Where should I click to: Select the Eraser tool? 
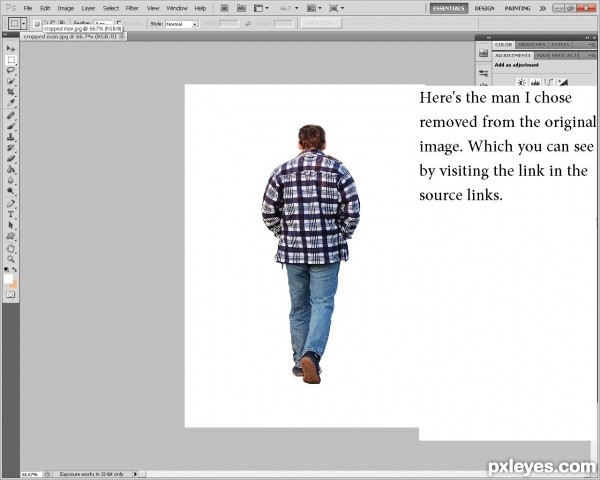pos(11,158)
